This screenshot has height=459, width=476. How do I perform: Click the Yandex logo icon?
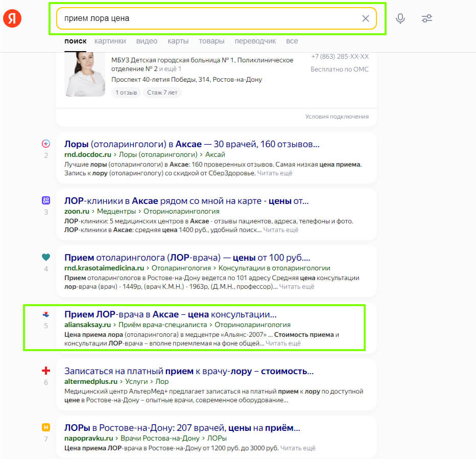12,18
